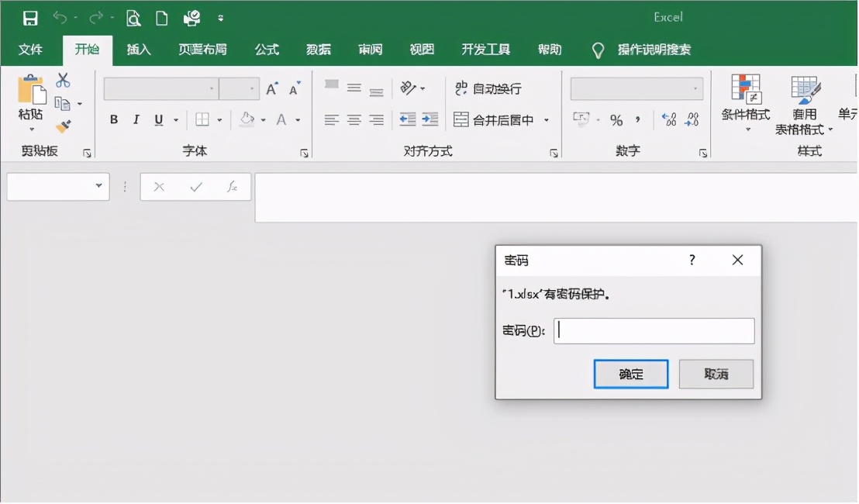Expand the 合并后居中 dropdown arrow
Image resolution: width=859 pixels, height=504 pixels.
(x=547, y=120)
